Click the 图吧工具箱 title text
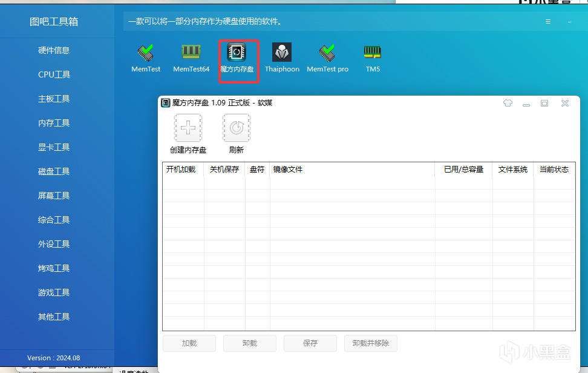Screen dimensions: 588x373 (x=54, y=22)
